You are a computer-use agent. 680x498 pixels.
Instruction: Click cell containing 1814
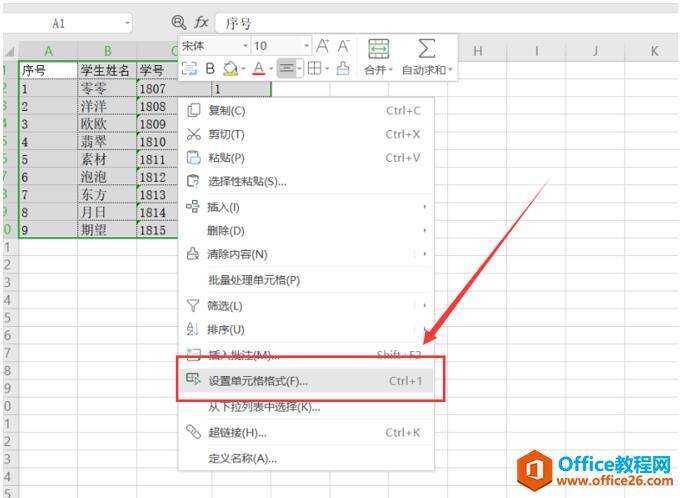(157, 213)
